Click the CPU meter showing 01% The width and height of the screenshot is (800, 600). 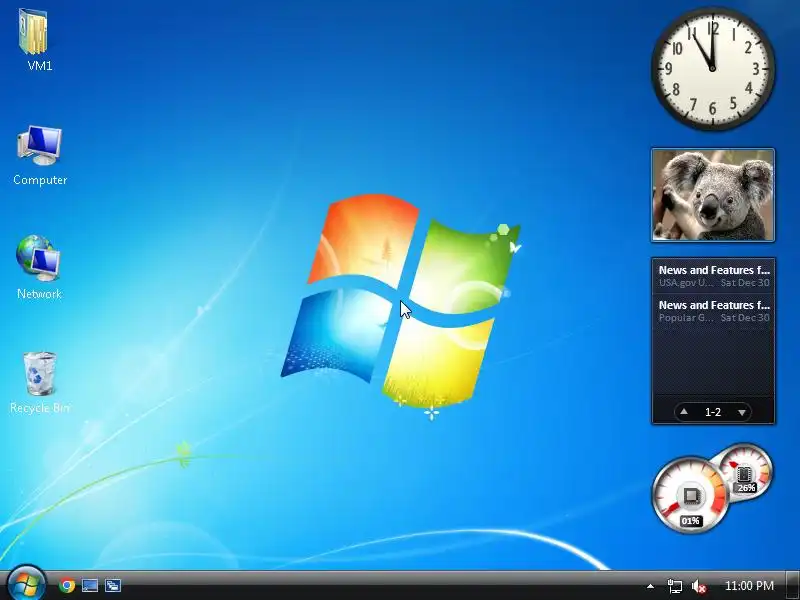pos(690,495)
